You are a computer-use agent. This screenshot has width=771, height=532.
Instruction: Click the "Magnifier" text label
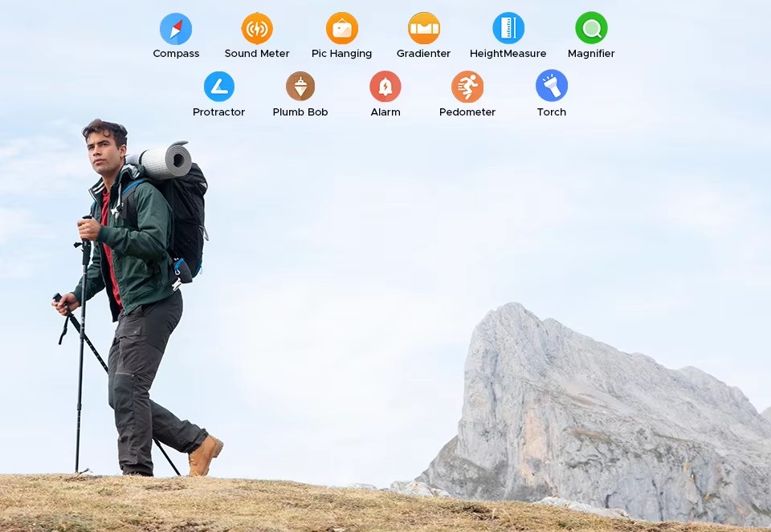[591, 54]
